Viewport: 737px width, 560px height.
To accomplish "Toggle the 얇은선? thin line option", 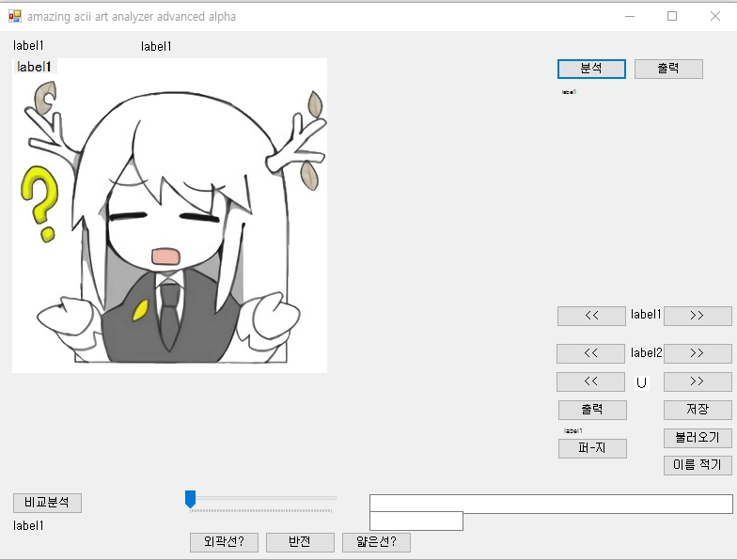I will [x=376, y=542].
